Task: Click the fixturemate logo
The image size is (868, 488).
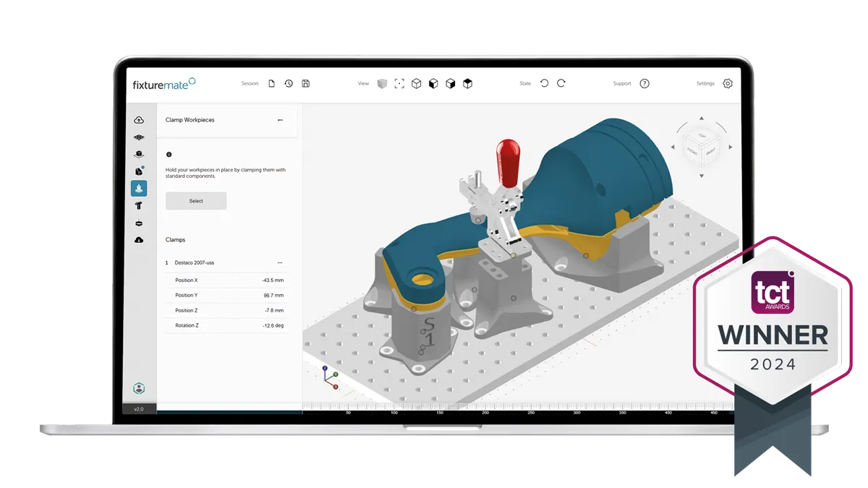Action: [x=163, y=84]
